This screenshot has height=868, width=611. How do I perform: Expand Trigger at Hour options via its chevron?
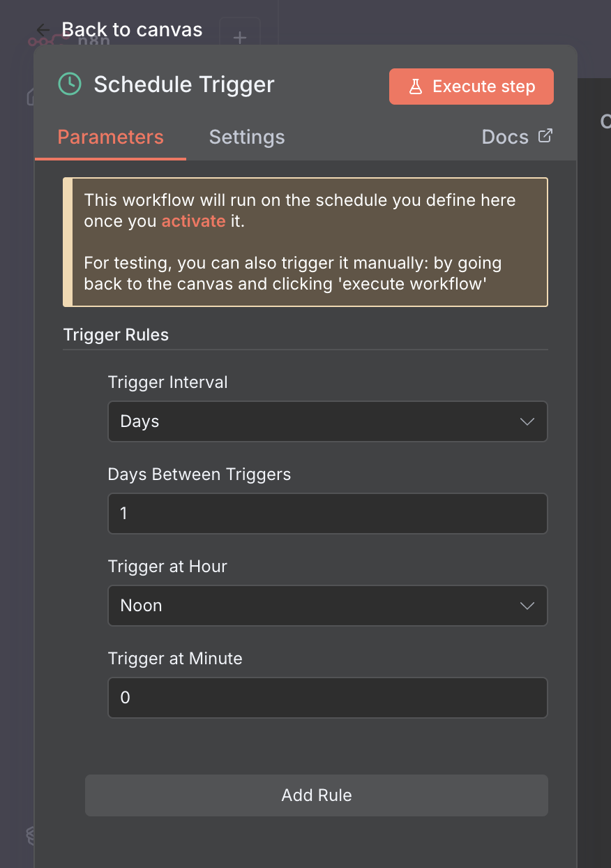pos(527,606)
